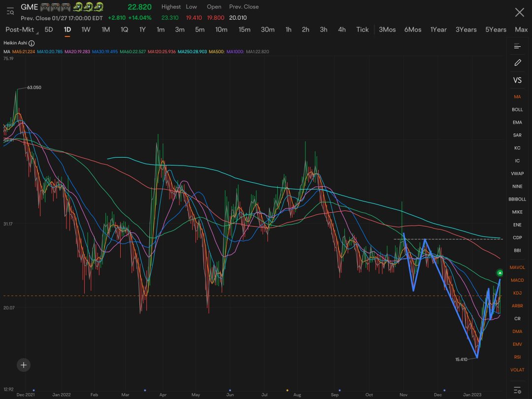Image resolution: width=532 pixels, height=399 pixels.
Task: Toggle the KDJ sub-indicator
Action: pos(517,293)
